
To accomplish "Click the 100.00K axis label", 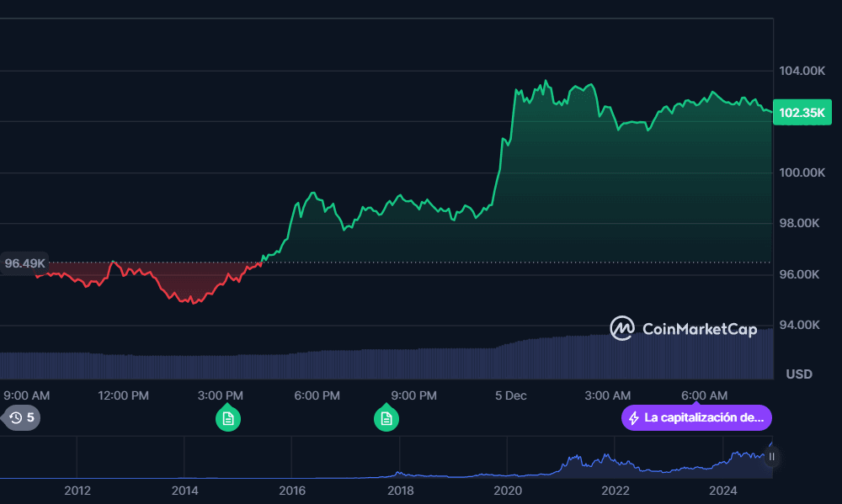I will [802, 172].
